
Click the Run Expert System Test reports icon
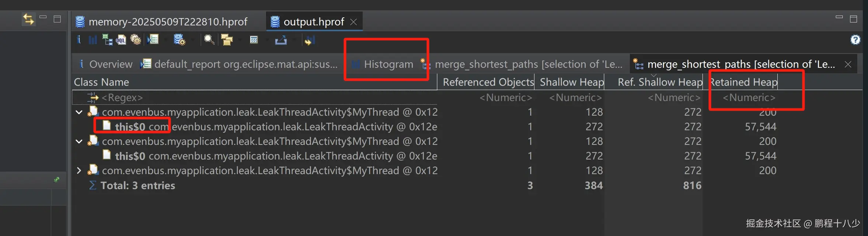click(x=153, y=40)
